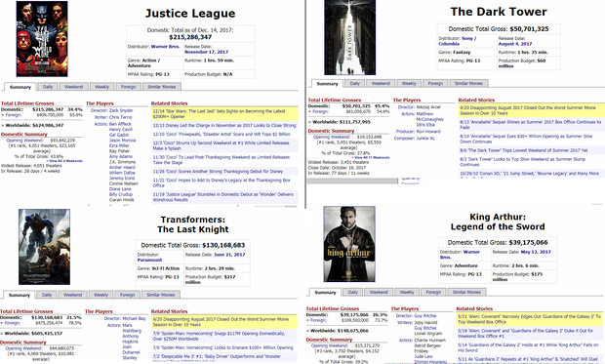Switch to Justice League Daily tab
Viewport: 605px width, 364px height.
48,87
